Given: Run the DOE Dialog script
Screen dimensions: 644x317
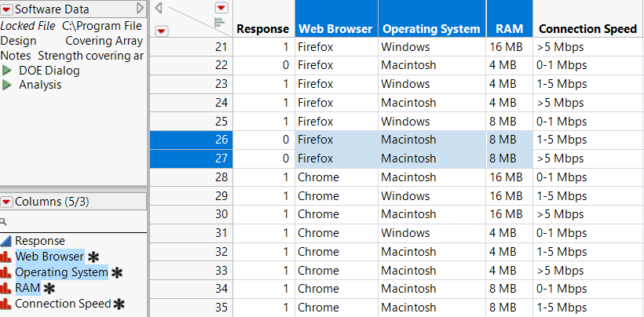Looking at the screenshot, I should (x=8, y=71).
